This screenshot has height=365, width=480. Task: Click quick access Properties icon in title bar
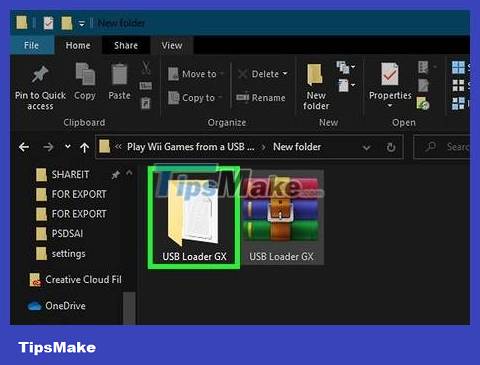pos(48,23)
